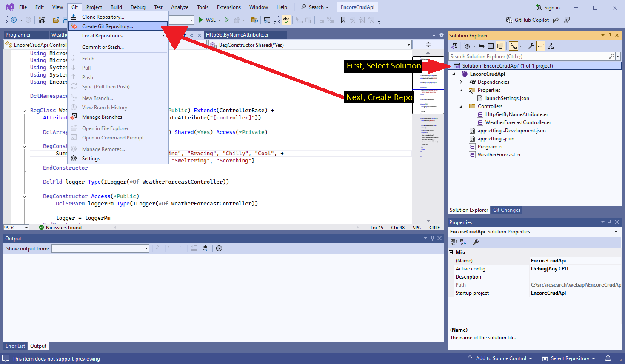Select launchSettings.json file
The width and height of the screenshot is (625, 364).
point(507,98)
